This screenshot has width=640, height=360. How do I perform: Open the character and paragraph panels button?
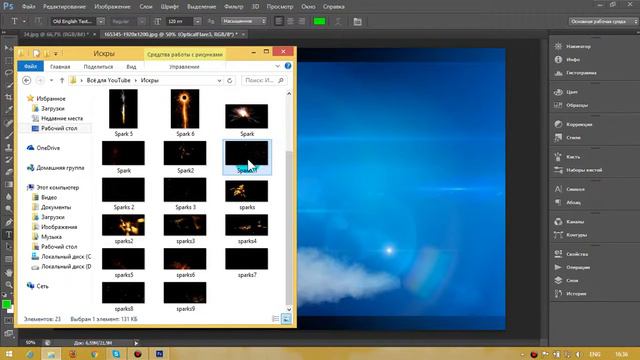point(358,21)
